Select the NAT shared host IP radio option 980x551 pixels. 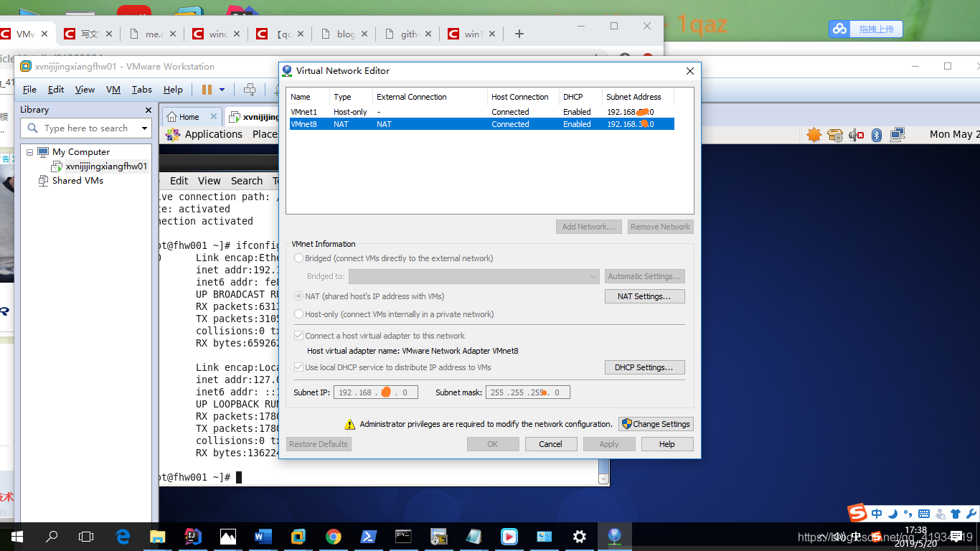point(299,296)
